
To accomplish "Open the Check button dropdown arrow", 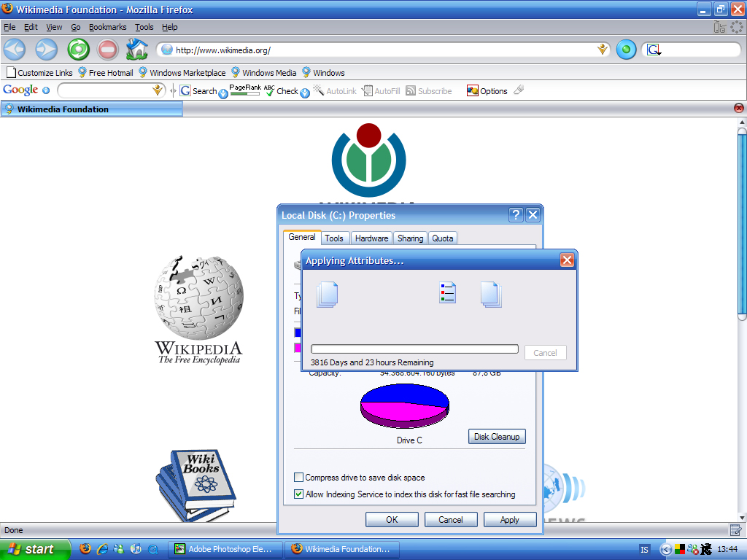I will (x=305, y=93).
